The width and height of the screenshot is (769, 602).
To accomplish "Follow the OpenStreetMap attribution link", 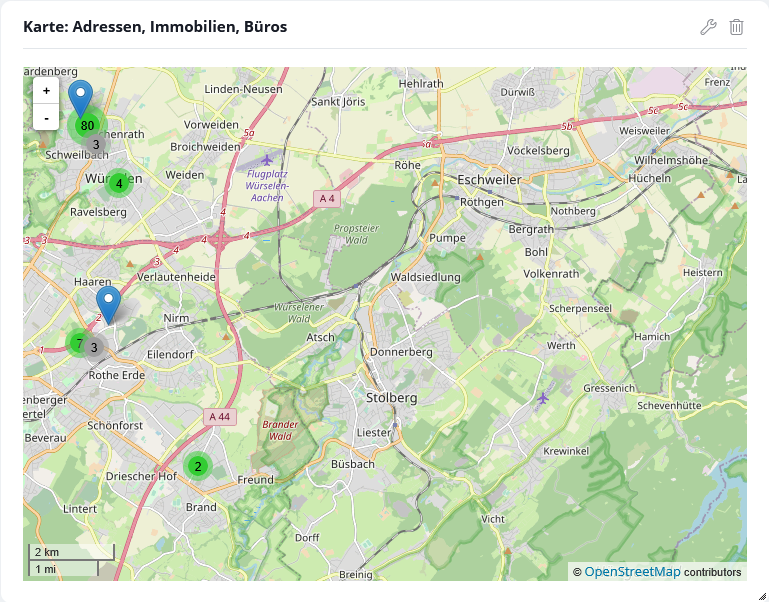I will (x=632, y=572).
